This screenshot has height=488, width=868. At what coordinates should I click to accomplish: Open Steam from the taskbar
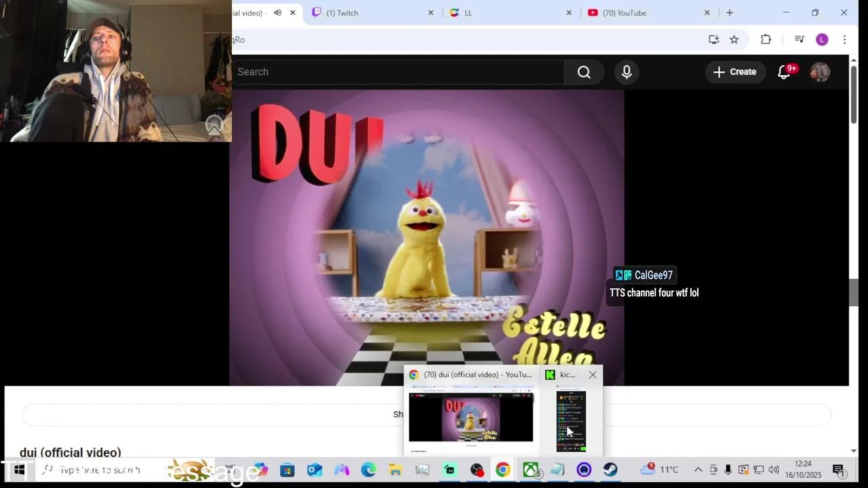click(610, 470)
